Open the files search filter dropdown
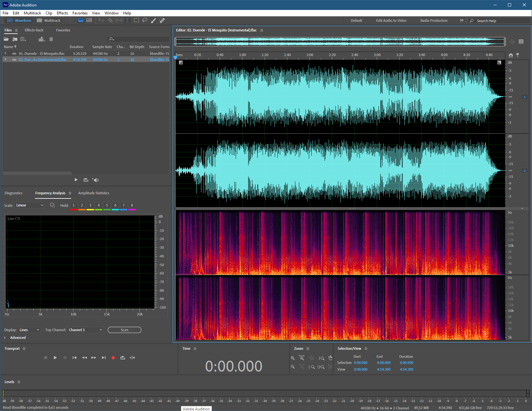The width and height of the screenshot is (532, 411). pyautogui.click(x=111, y=39)
